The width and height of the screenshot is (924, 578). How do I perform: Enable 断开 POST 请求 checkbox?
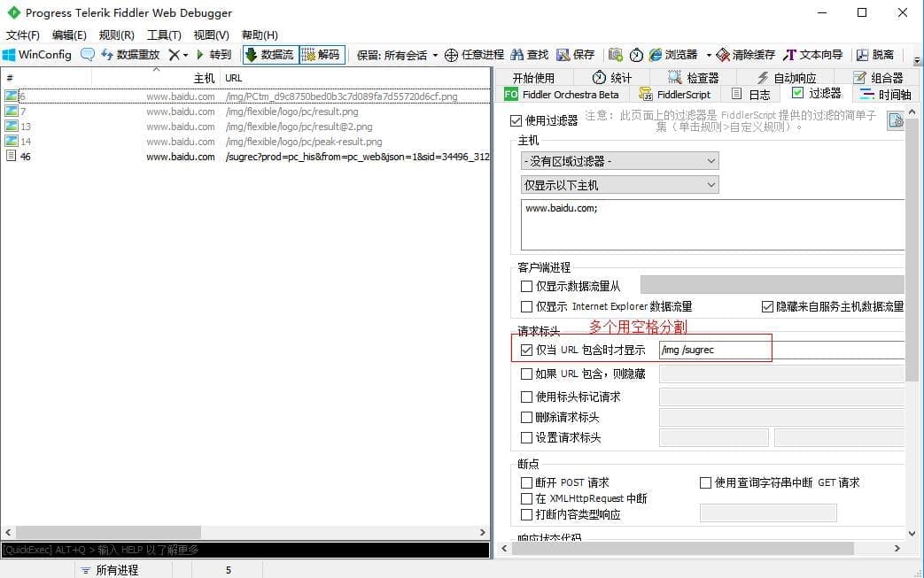pyautogui.click(x=527, y=482)
